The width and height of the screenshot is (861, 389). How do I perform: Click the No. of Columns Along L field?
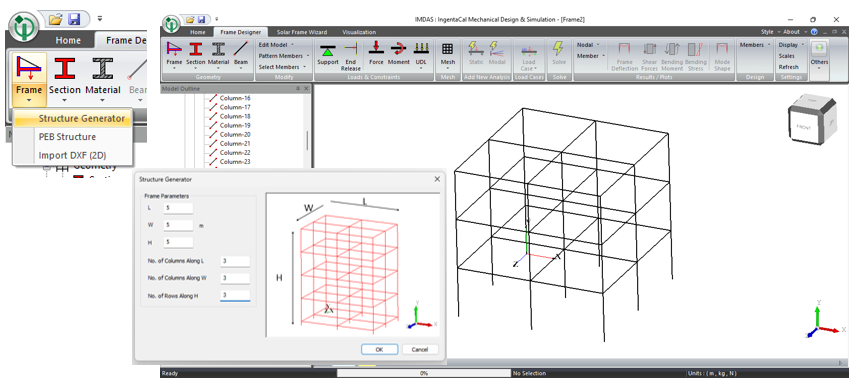coord(235,262)
